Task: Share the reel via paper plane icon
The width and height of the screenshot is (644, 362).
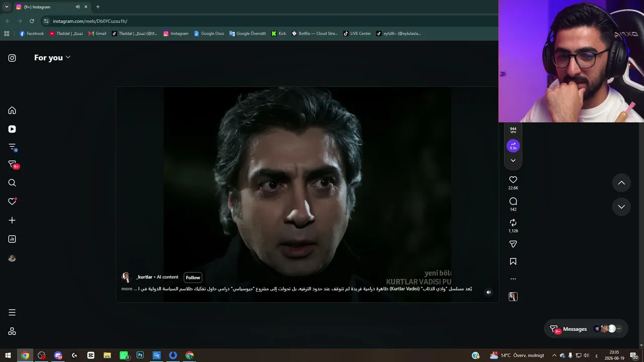Action: (513, 244)
